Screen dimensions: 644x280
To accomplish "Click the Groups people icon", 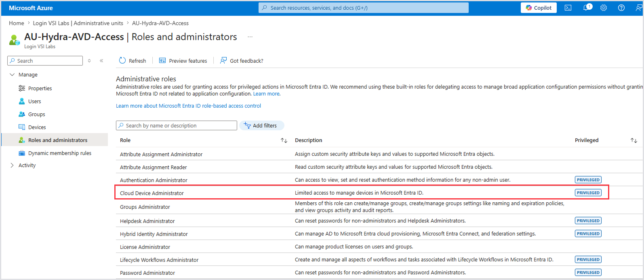I will (x=22, y=114).
